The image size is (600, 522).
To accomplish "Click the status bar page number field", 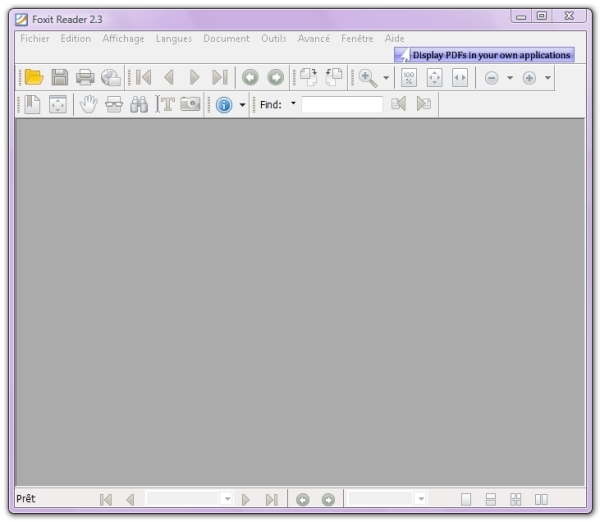I will tap(183, 499).
